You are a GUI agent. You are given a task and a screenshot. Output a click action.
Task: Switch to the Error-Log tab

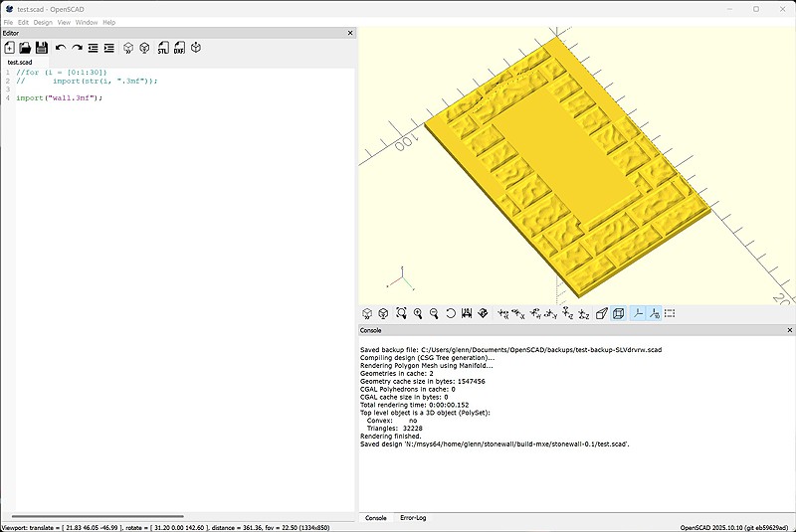pyautogui.click(x=412, y=518)
